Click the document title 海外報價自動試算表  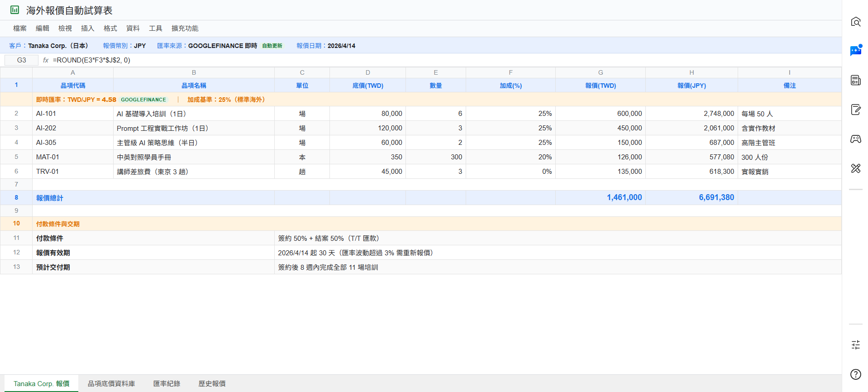pyautogui.click(x=69, y=10)
